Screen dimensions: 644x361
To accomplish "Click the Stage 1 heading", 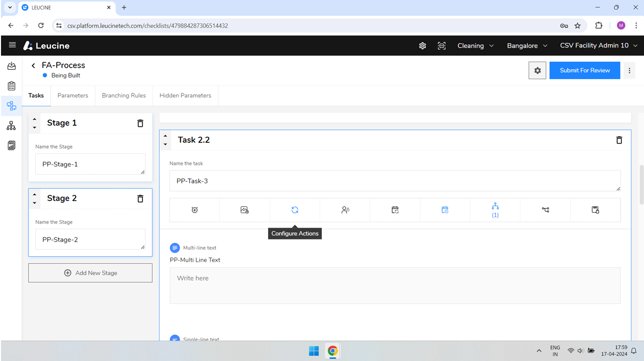I will (x=62, y=123).
